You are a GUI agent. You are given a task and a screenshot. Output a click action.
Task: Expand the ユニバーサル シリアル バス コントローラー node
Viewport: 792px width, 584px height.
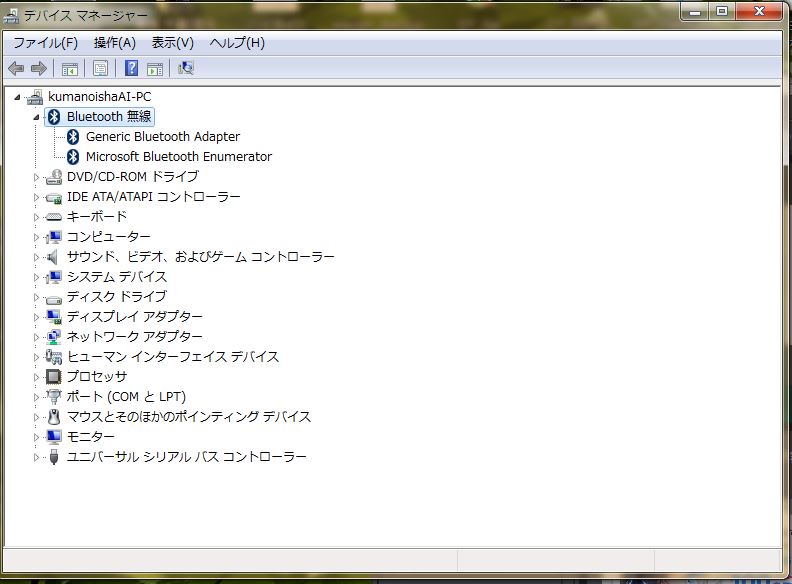coord(36,457)
